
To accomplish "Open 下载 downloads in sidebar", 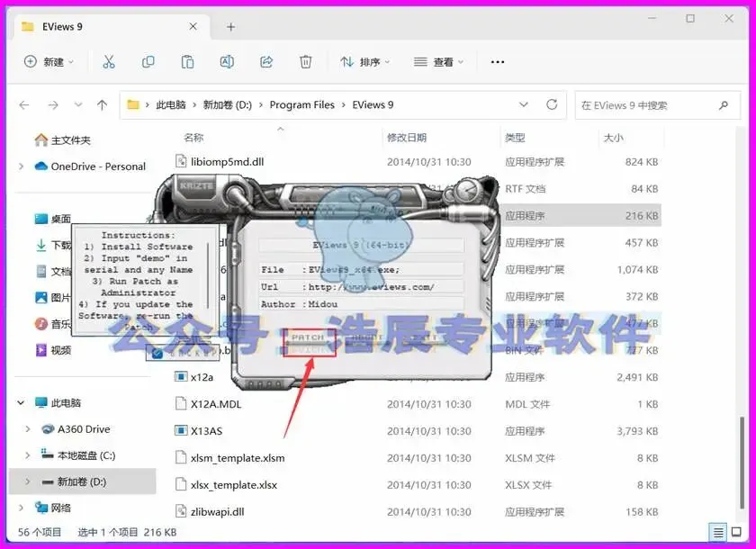I will [x=53, y=246].
